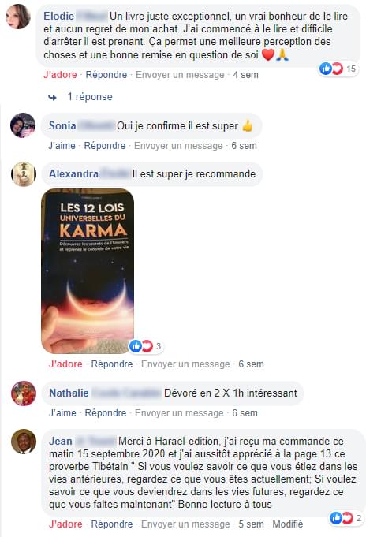
Task: Toggle J'aime on Nathalie's comment
Action: tap(62, 413)
